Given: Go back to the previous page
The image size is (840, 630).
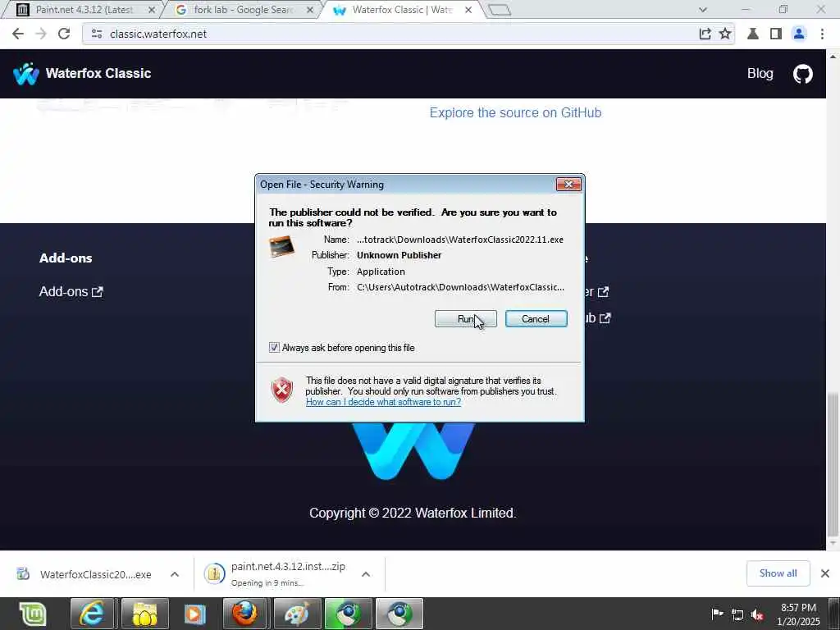Looking at the screenshot, I should [18, 34].
